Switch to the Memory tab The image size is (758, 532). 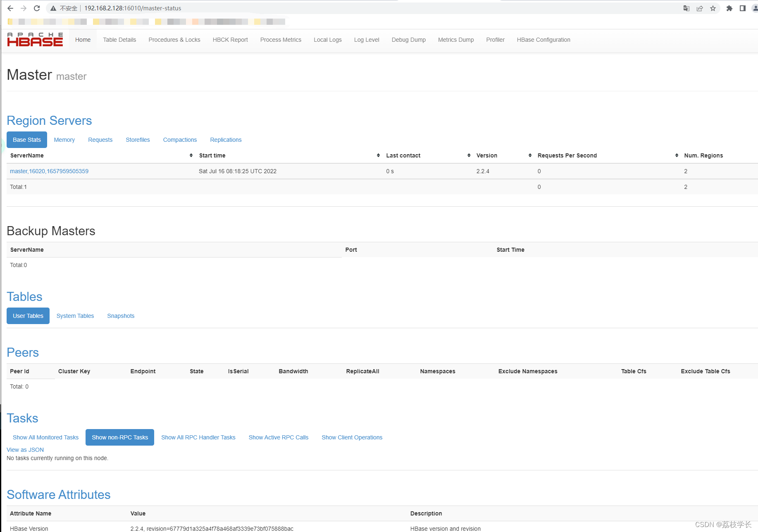click(x=64, y=140)
